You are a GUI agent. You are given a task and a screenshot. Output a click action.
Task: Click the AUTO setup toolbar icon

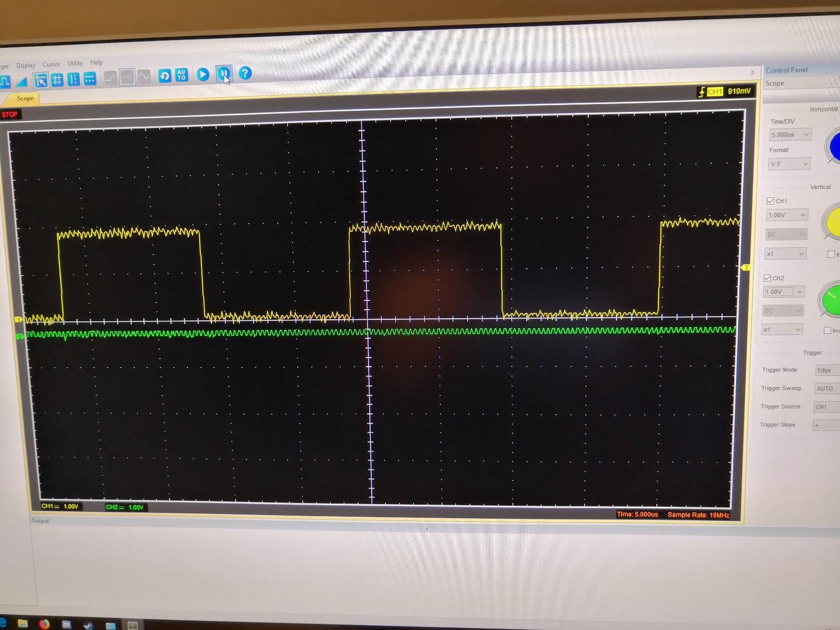[181, 76]
